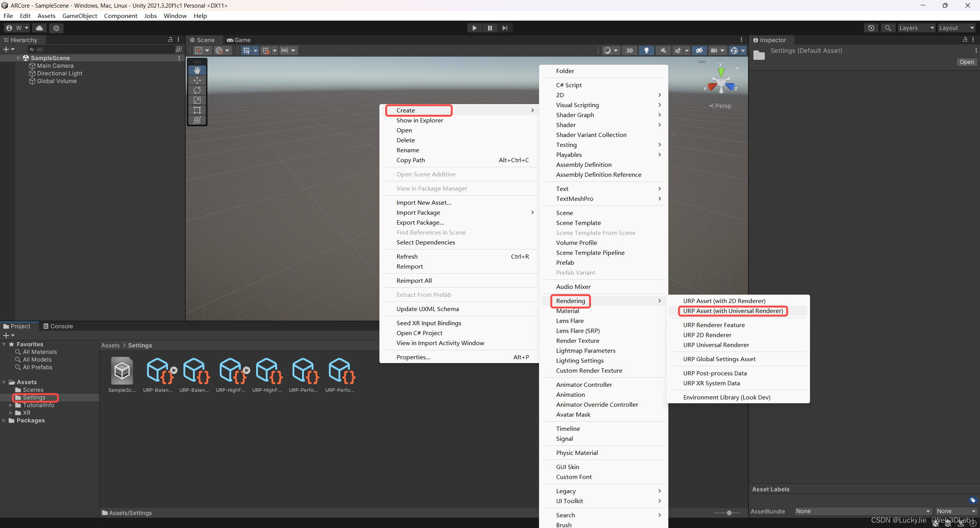The image size is (980, 528).
Task: Click the Play button
Action: pyautogui.click(x=474, y=28)
